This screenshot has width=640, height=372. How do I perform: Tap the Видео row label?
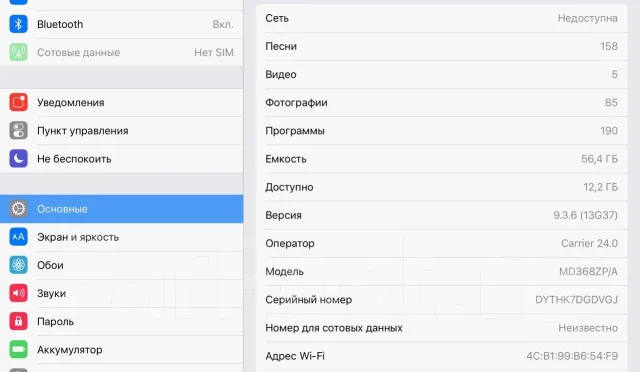point(281,75)
